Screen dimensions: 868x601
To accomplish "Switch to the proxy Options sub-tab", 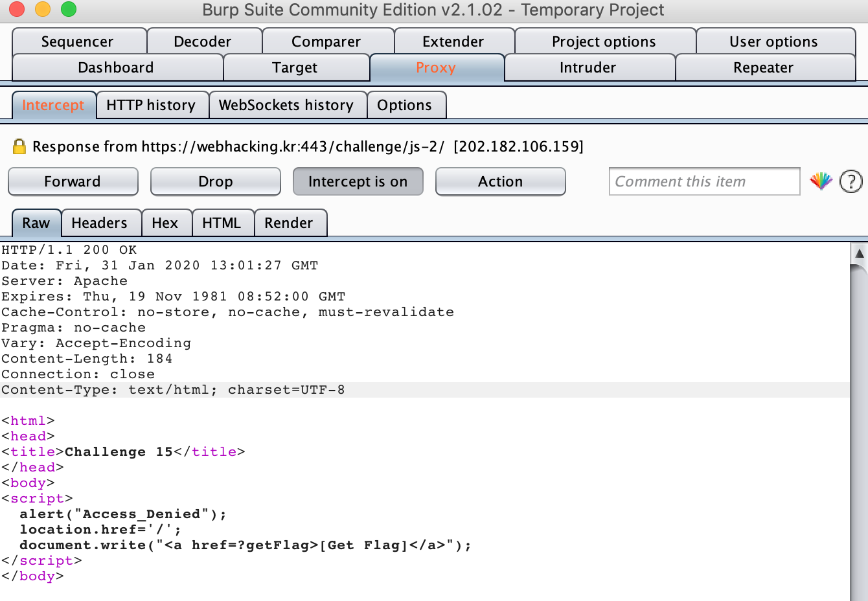I will click(x=406, y=105).
